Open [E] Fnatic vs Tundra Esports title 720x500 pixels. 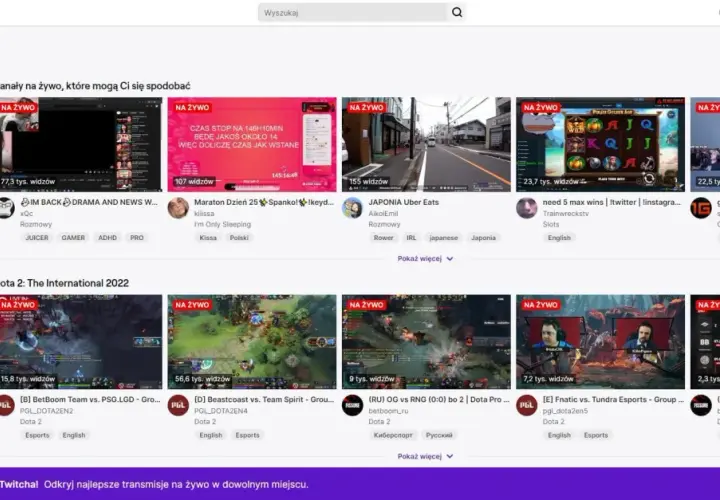[x=613, y=399]
